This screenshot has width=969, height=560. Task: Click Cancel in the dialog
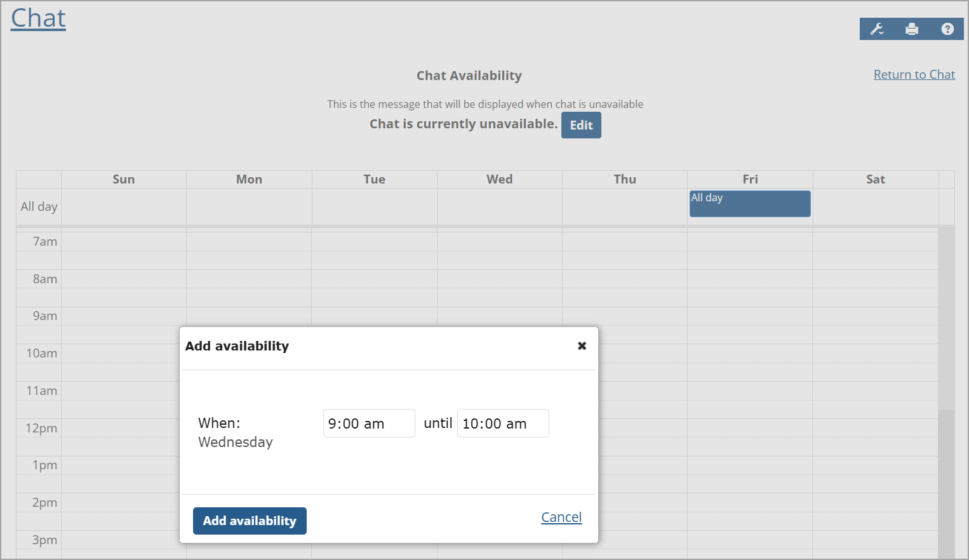(561, 517)
